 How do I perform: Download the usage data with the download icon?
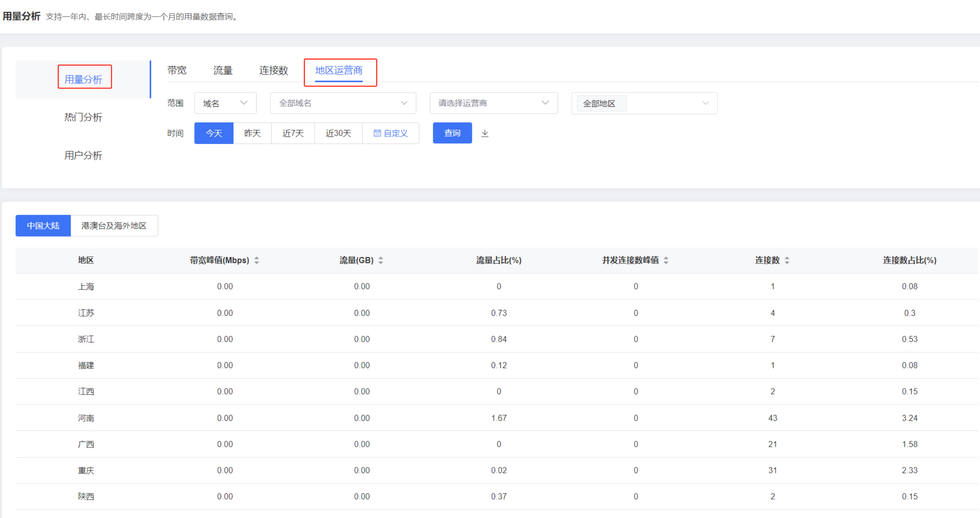click(484, 133)
